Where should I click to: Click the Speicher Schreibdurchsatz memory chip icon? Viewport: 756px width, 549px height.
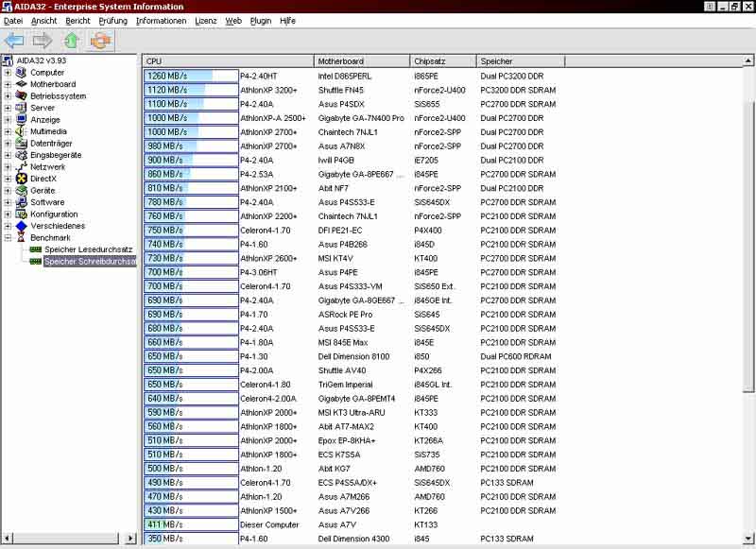point(36,261)
